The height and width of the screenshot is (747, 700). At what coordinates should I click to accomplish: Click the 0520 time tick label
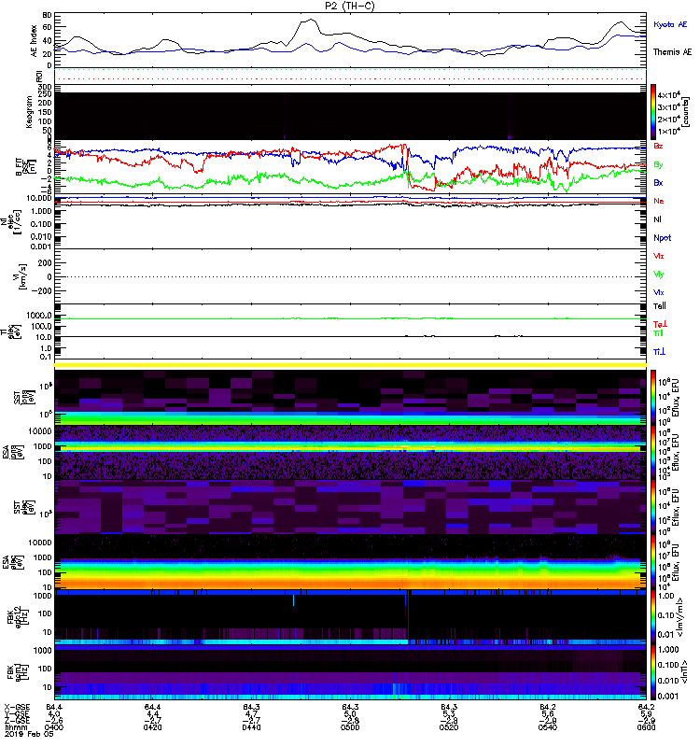click(449, 728)
